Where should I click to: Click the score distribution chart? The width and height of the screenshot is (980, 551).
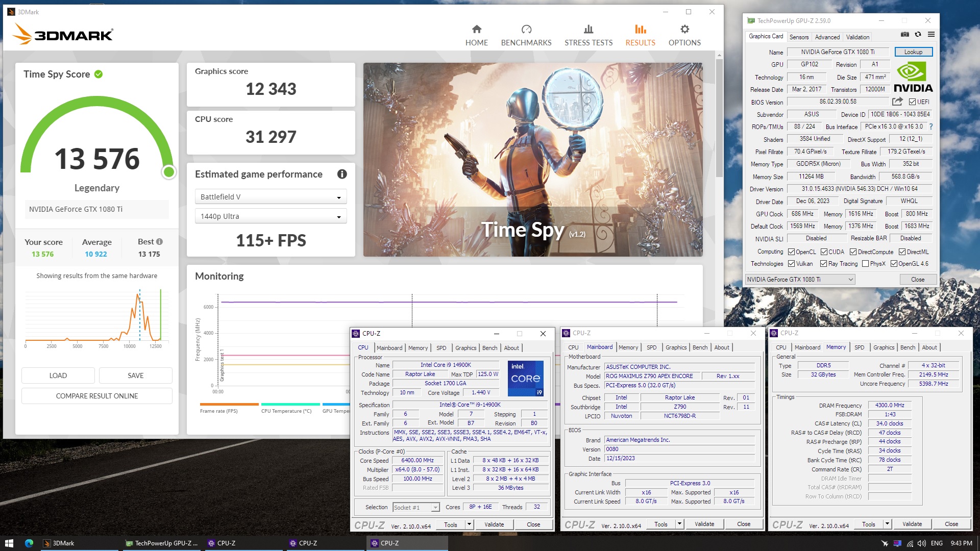(x=96, y=317)
